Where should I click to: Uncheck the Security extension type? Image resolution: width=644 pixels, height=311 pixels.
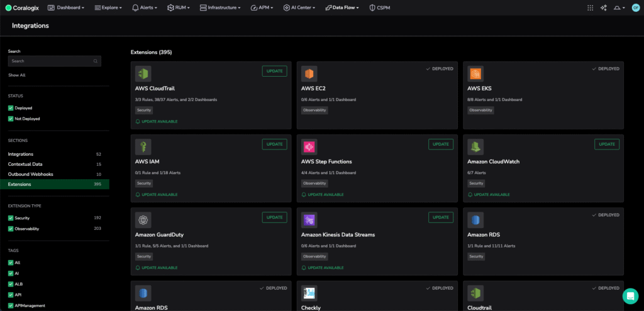click(11, 218)
